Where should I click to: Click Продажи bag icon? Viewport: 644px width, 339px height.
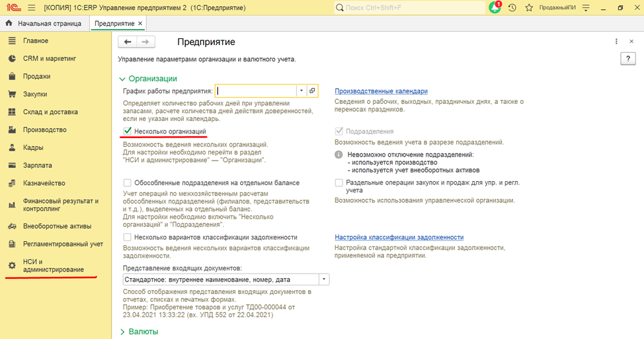[x=12, y=77]
